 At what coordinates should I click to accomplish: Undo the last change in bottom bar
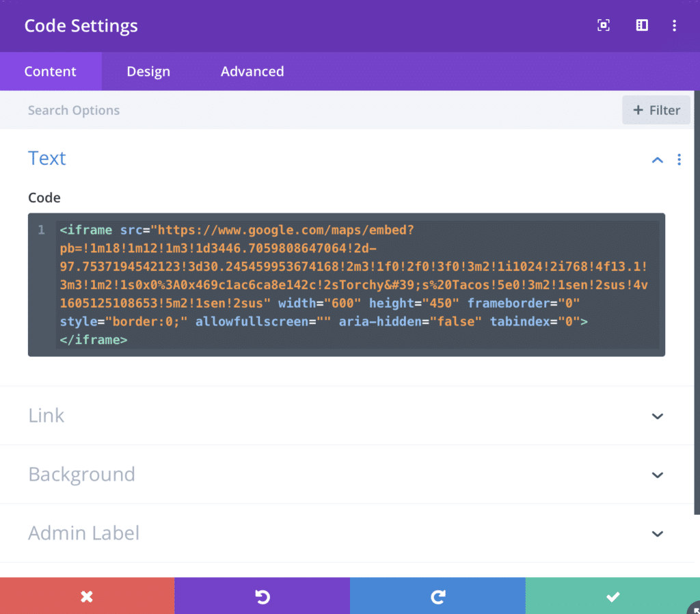262,596
